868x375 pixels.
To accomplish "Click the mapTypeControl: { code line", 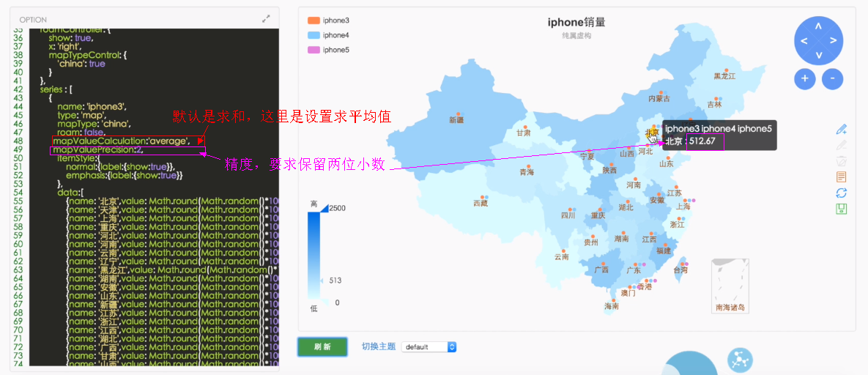I will 89,55.
